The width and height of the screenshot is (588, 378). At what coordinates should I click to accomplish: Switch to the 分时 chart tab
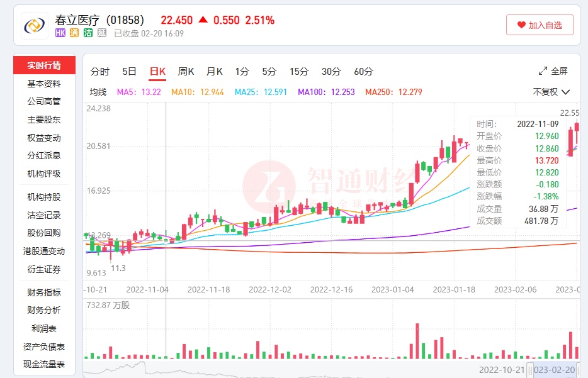click(99, 72)
